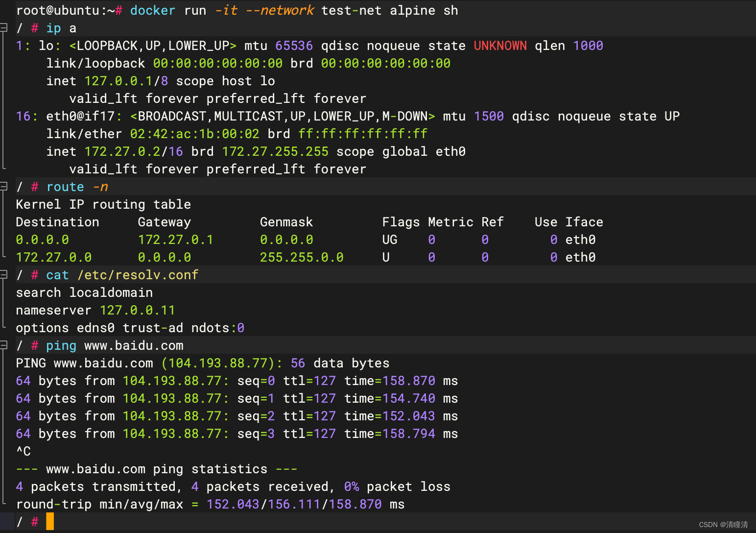
Task: Click the '--network' option text
Action: click(x=279, y=10)
